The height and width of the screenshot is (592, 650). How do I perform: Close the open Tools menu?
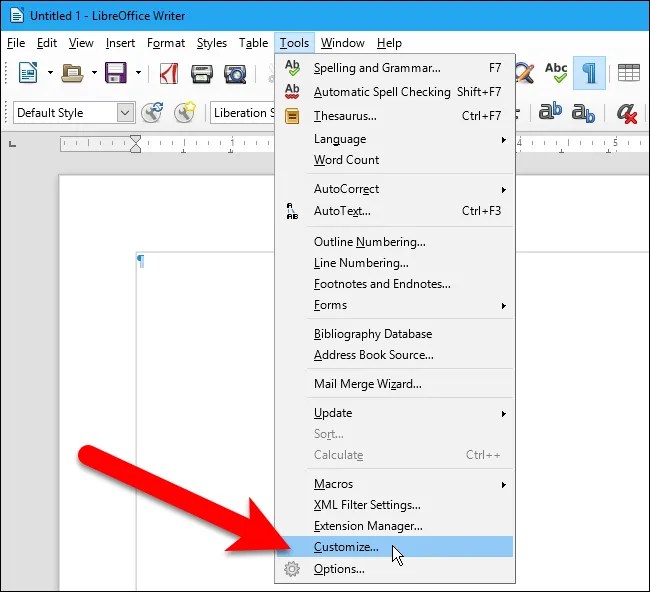(294, 43)
